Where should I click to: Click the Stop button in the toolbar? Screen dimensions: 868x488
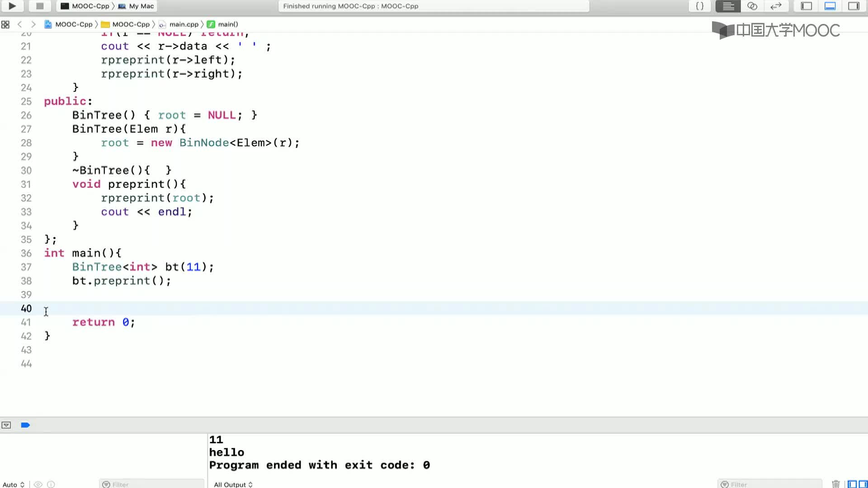40,6
